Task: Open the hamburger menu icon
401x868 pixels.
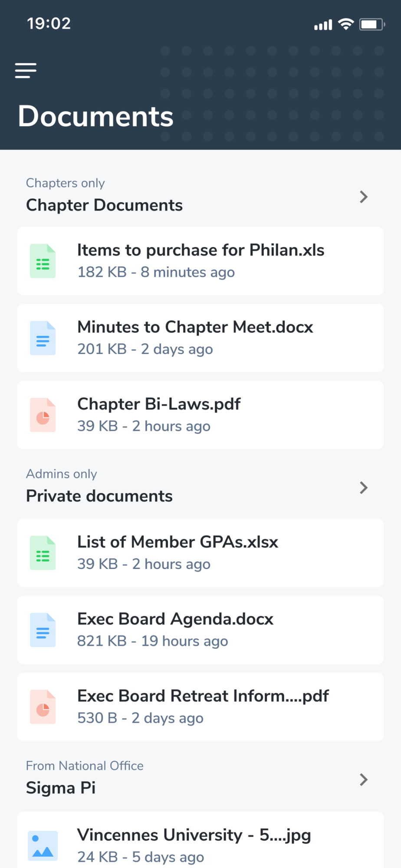Action: pyautogui.click(x=26, y=70)
